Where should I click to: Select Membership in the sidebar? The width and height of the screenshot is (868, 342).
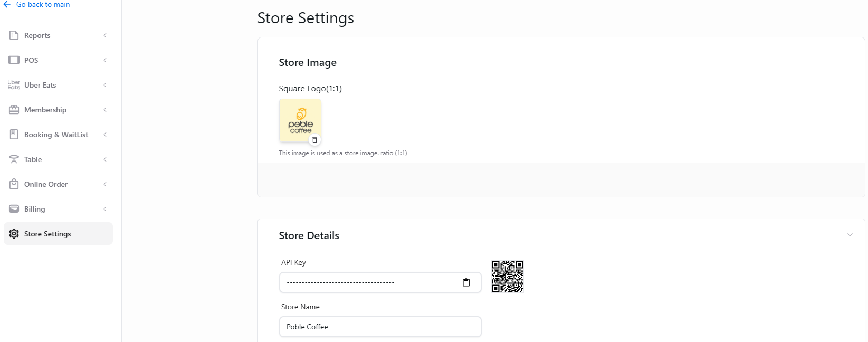pos(58,110)
